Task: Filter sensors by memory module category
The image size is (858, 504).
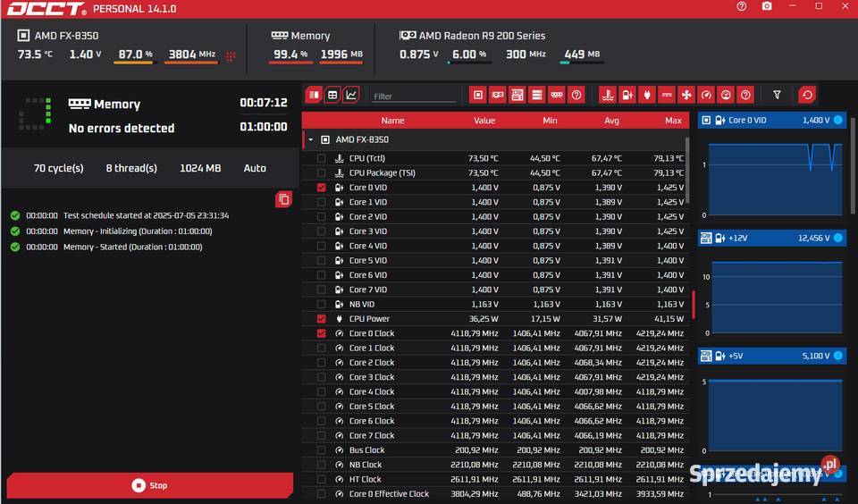Action: point(557,96)
